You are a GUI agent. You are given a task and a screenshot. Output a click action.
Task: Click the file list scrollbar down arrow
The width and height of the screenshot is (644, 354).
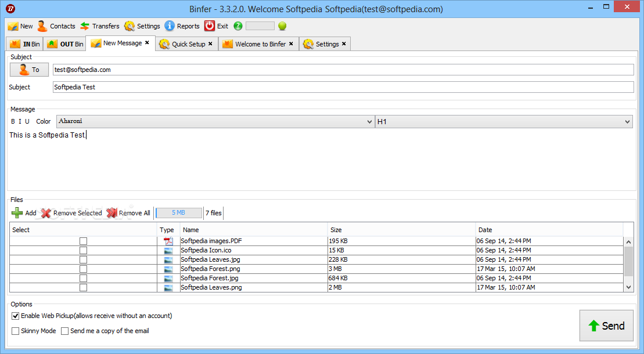pos(628,287)
